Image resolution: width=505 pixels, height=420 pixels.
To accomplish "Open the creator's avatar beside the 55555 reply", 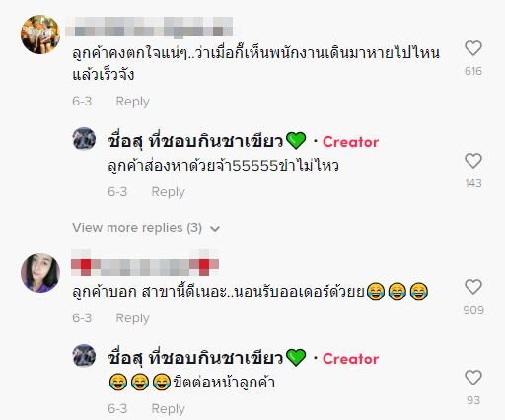I will [x=84, y=138].
